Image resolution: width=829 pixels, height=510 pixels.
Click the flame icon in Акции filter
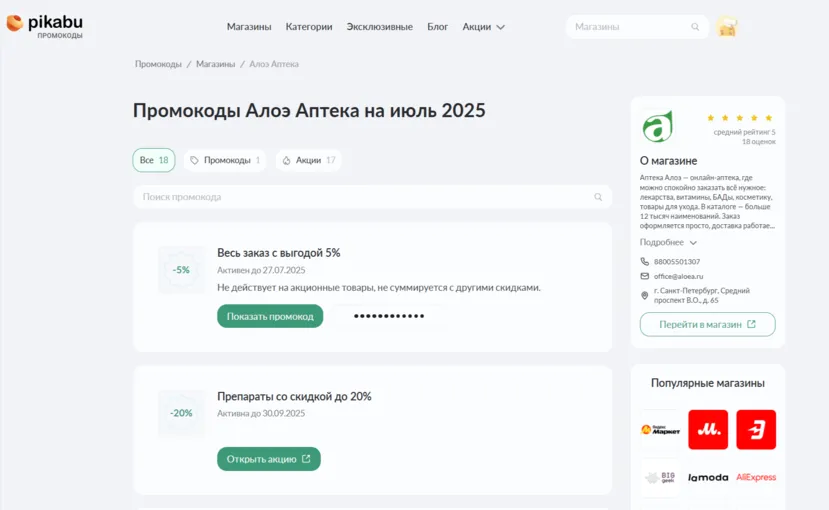(x=287, y=160)
